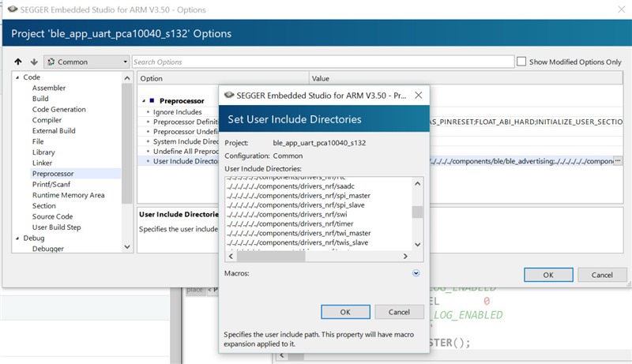Click tree scrollbar down arrow

click(x=127, y=247)
